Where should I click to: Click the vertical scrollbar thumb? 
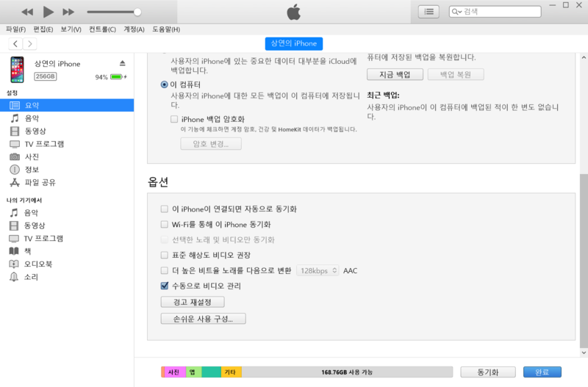[584, 261]
